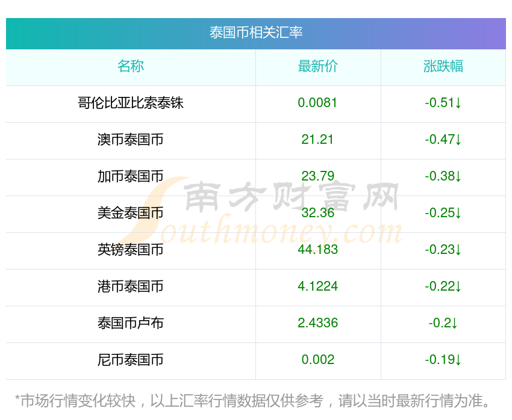Image resolution: width=512 pixels, height=420 pixels.
Task: Click the price value 23.79
Action: coord(317,176)
